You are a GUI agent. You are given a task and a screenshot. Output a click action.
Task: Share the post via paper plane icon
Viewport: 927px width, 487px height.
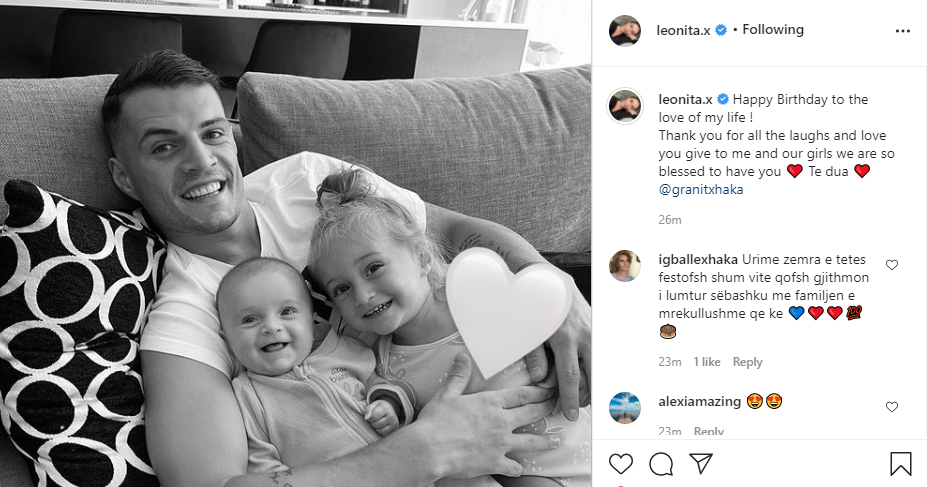[x=701, y=463]
